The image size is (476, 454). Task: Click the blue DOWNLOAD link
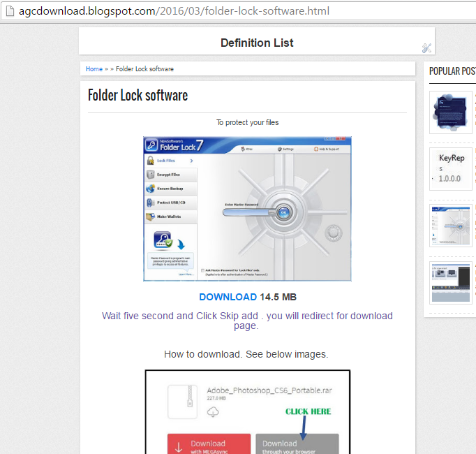[x=228, y=297]
